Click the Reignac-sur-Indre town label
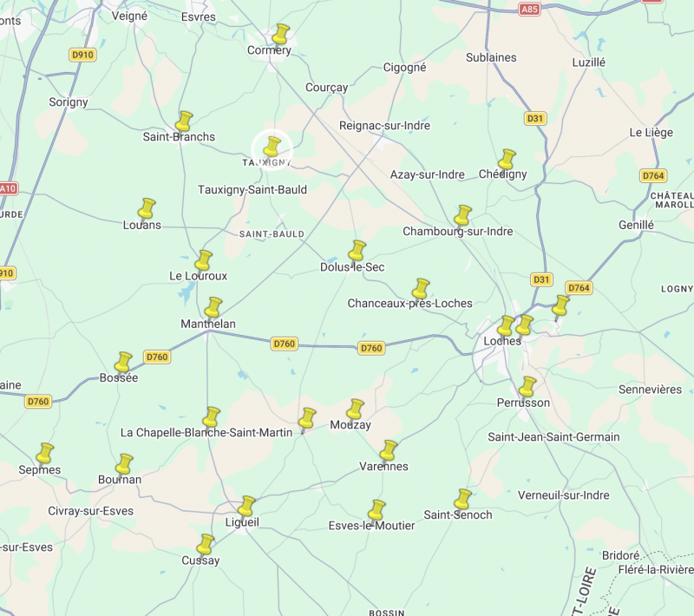694x616 pixels. click(384, 126)
